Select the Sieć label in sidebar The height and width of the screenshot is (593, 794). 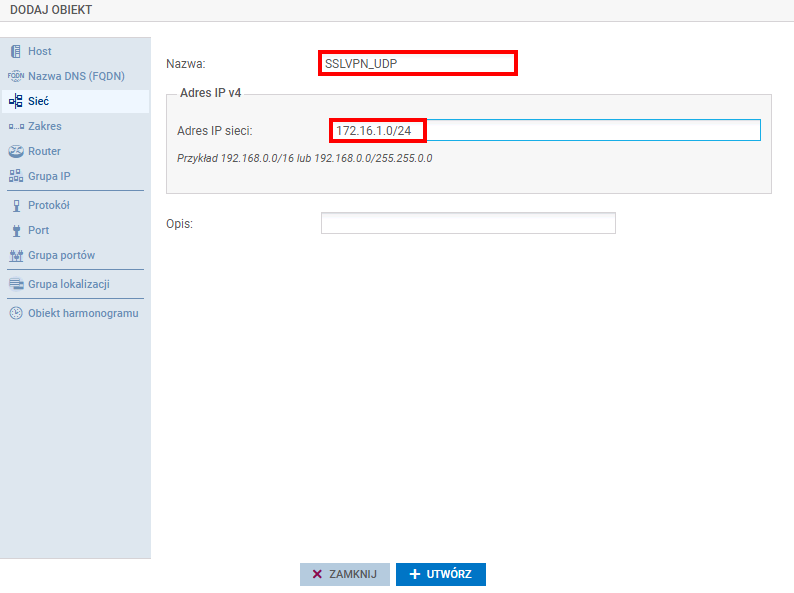38,101
